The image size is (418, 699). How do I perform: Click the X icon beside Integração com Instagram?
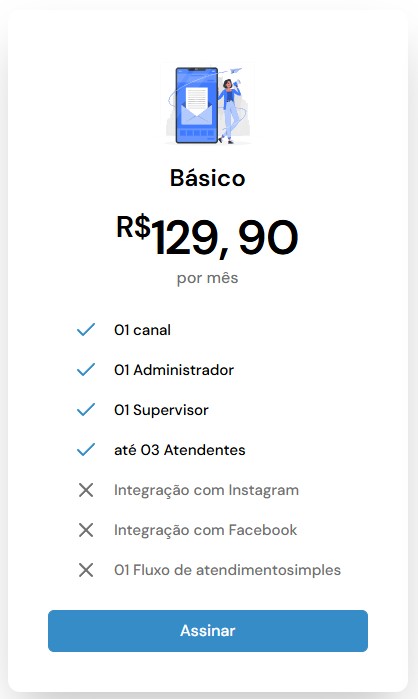tap(86, 490)
